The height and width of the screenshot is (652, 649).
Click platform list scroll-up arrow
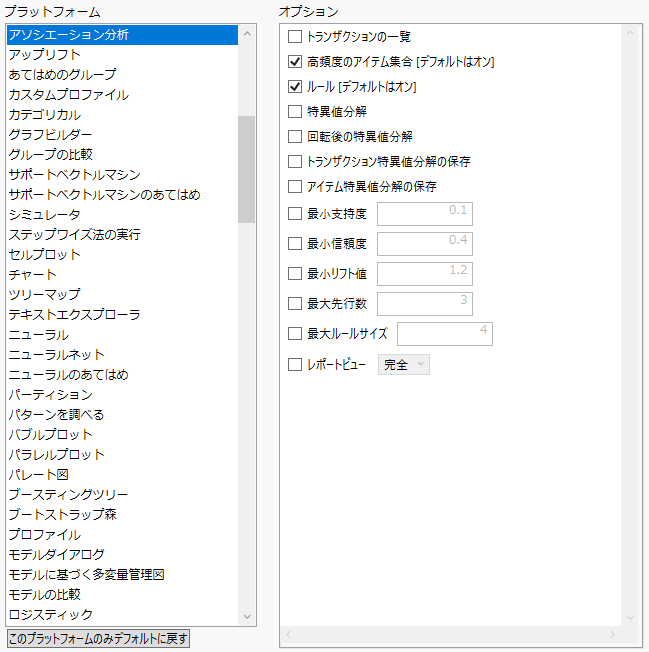(246, 33)
